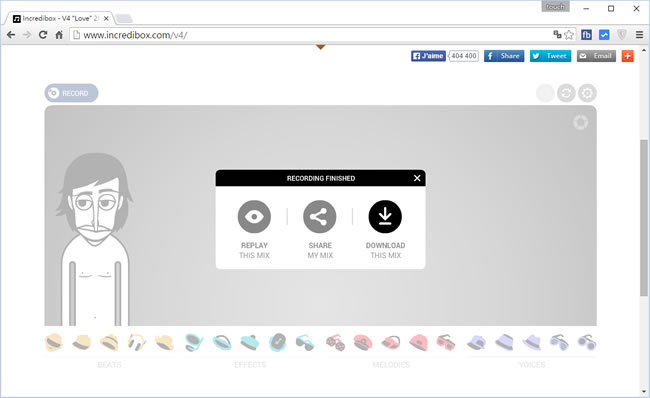Select the teal beret Effects icon

point(250,342)
